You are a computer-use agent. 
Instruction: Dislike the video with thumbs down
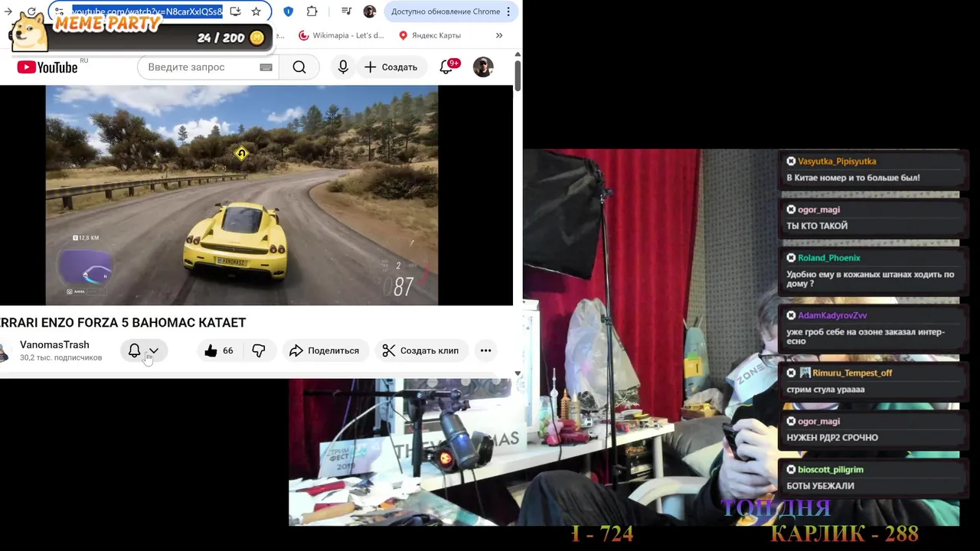[259, 350]
